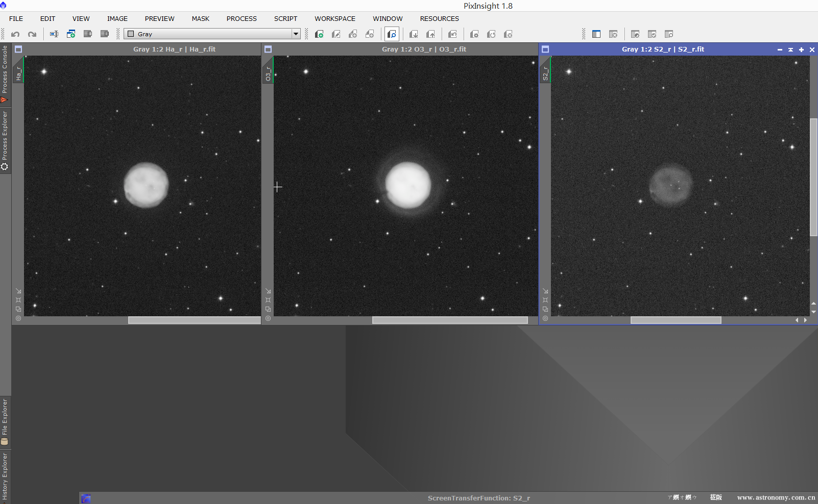Click the O3_r window title-bar icon
This screenshot has height=504, width=818.
(268, 49)
